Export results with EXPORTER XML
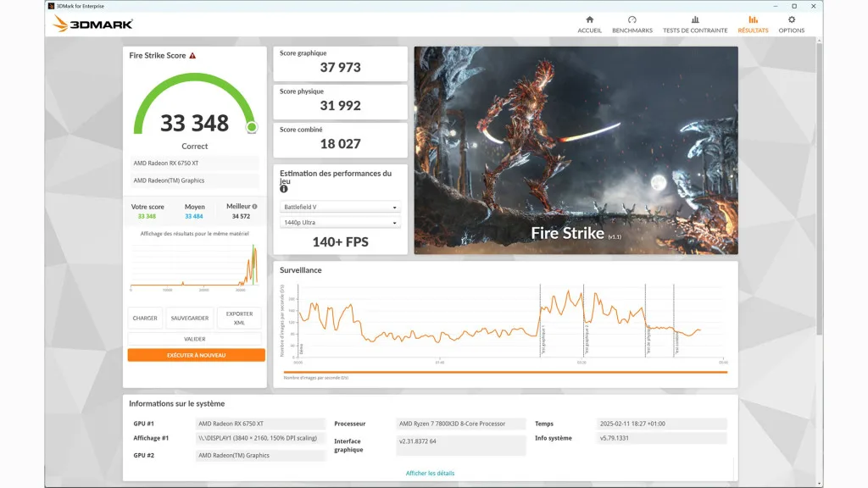This screenshot has height=488, width=868. (240, 317)
